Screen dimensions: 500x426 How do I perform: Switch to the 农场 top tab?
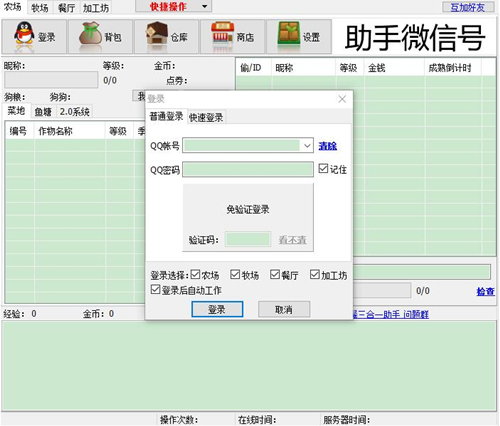(x=13, y=7)
